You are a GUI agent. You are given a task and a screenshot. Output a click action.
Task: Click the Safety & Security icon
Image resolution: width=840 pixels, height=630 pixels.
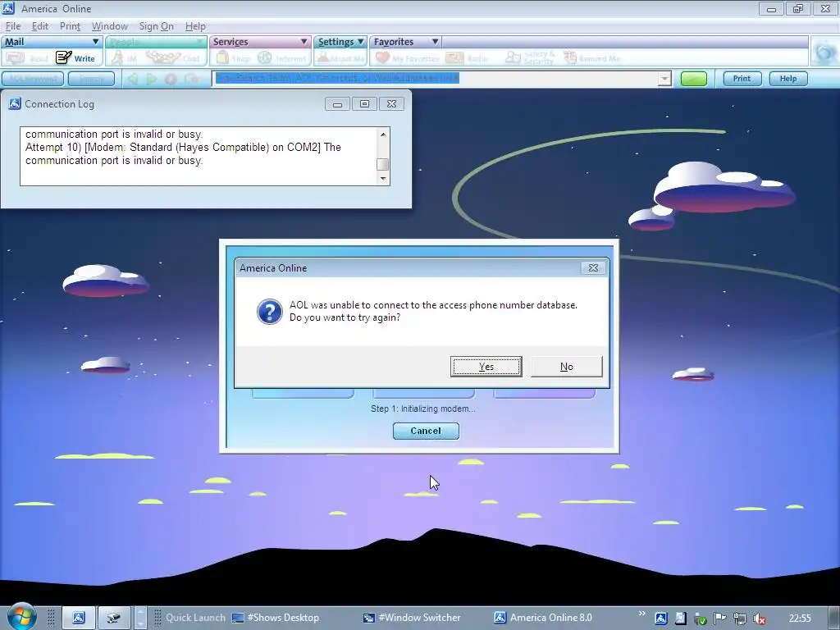coord(513,57)
